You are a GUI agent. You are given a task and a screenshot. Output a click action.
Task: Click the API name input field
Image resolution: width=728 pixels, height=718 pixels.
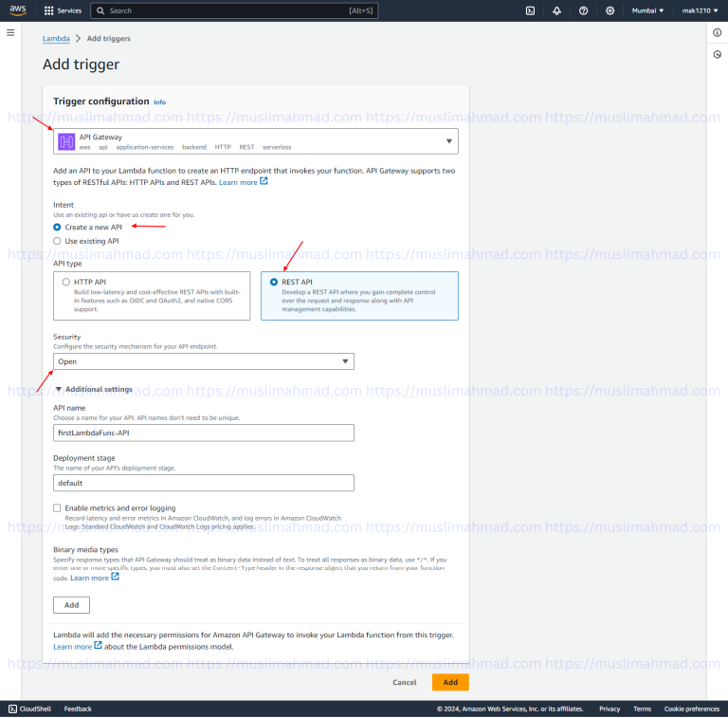pos(203,433)
